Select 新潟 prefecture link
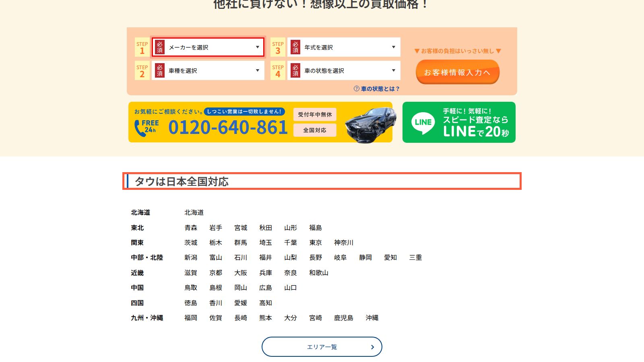Screen dimensions: 644x362 [191, 257]
